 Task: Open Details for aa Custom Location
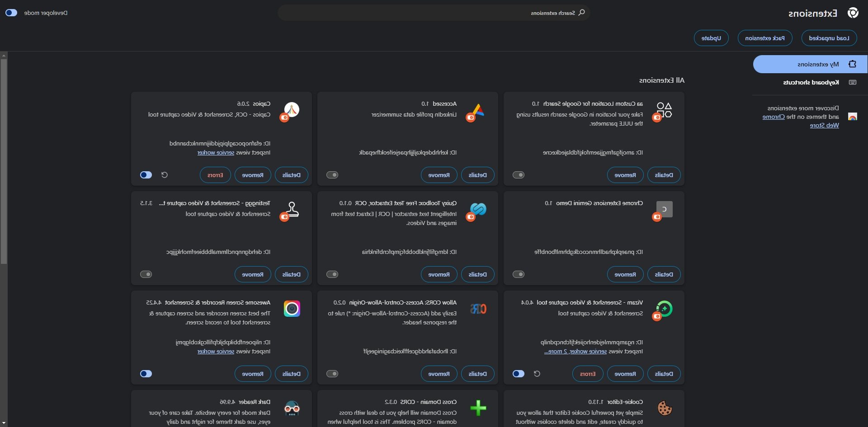664,175
